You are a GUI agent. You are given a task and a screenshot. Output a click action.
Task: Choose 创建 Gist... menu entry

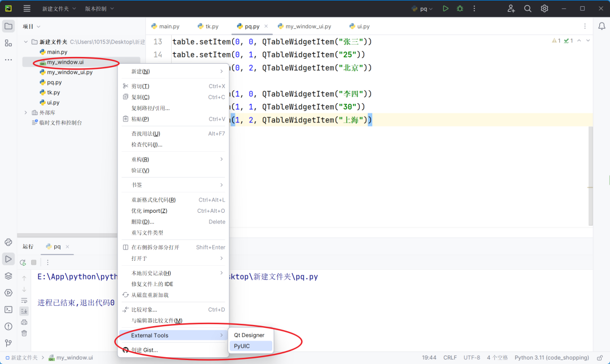(x=173, y=350)
